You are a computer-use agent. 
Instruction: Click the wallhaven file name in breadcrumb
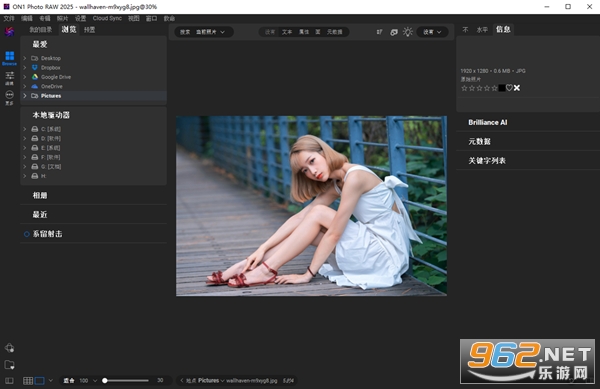(x=252, y=381)
